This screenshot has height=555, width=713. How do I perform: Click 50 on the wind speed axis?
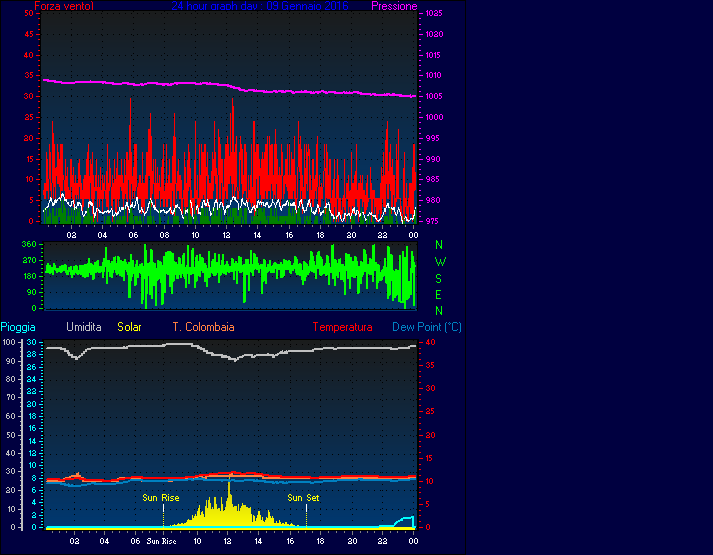29,13
